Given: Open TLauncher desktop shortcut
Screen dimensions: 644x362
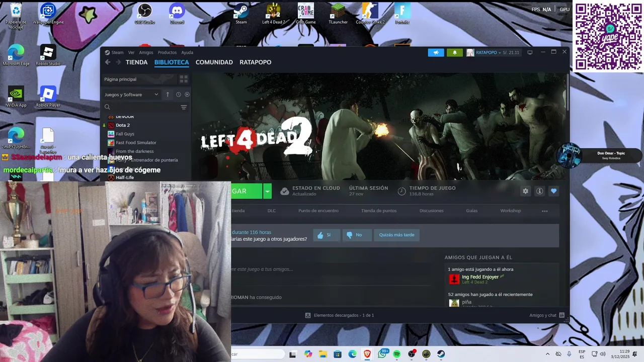Looking at the screenshot, I should pyautogui.click(x=338, y=14).
